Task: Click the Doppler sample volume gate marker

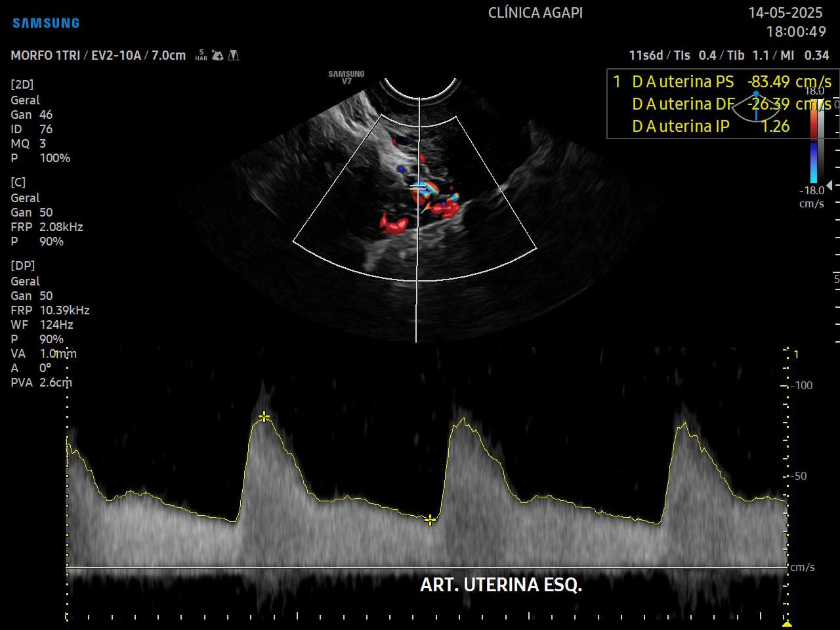Action: pos(417,188)
